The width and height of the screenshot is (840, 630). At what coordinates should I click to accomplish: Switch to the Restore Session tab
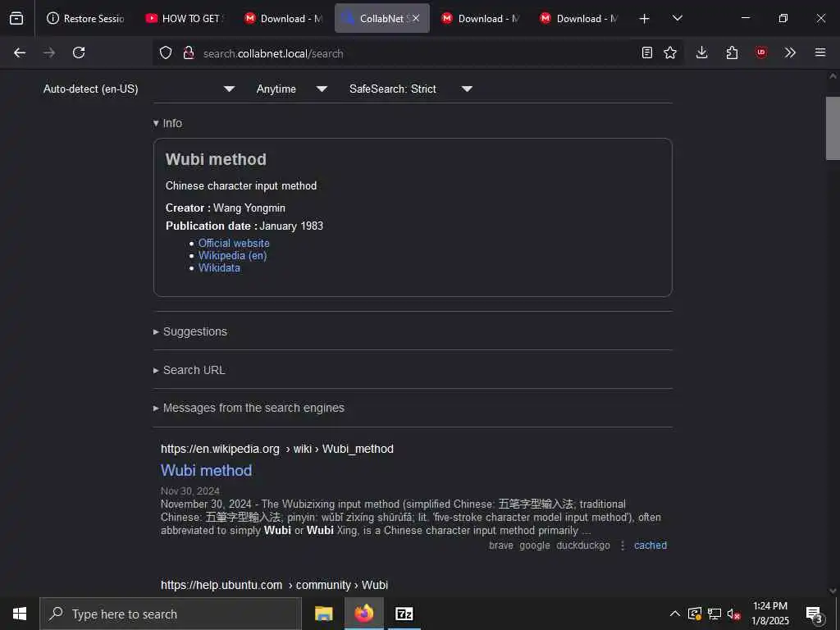pyautogui.click(x=85, y=18)
